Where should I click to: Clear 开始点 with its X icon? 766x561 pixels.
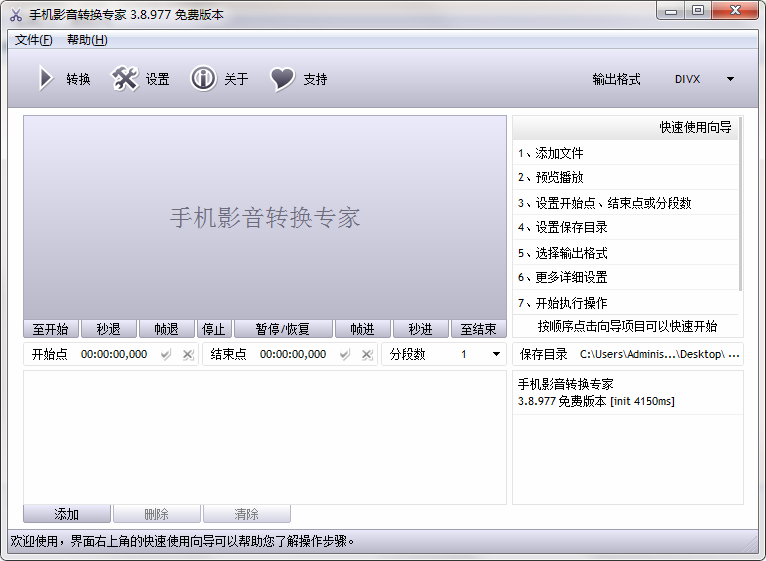click(188, 355)
